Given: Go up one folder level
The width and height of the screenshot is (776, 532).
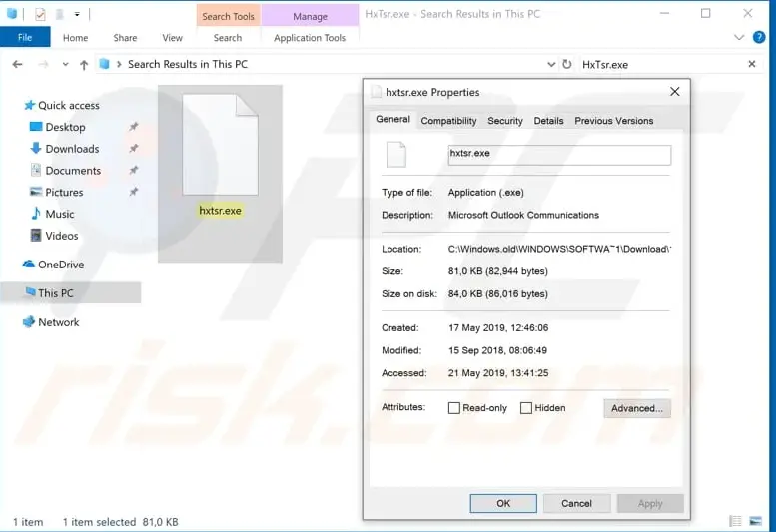Looking at the screenshot, I should pyautogui.click(x=84, y=64).
